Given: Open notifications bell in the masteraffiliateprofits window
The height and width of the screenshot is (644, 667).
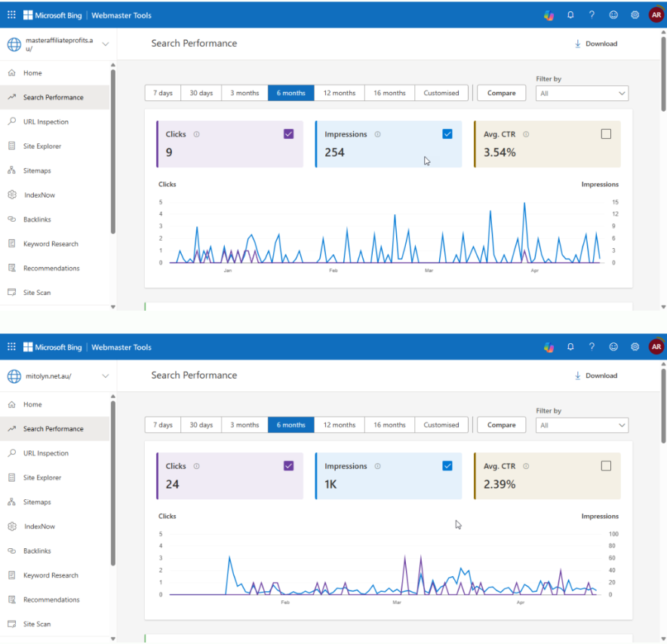Looking at the screenshot, I should (570, 15).
